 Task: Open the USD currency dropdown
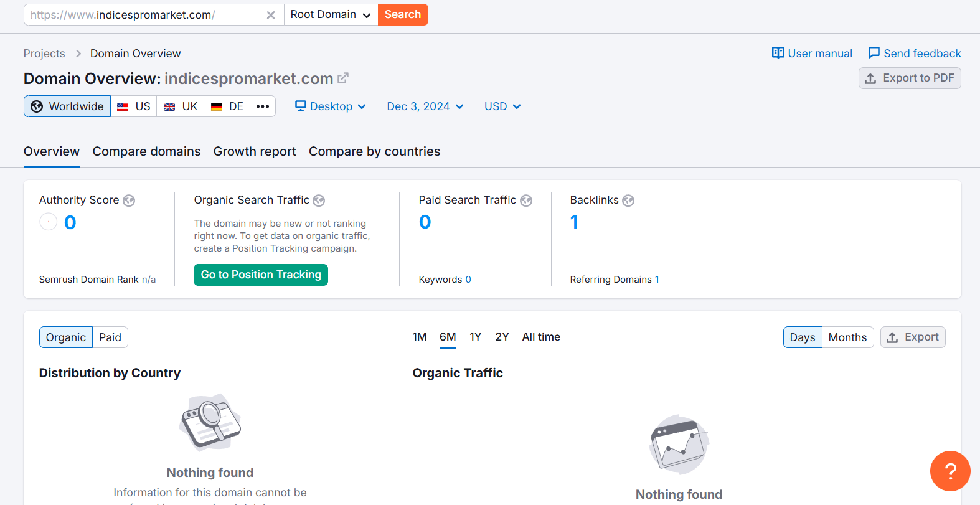coord(502,106)
